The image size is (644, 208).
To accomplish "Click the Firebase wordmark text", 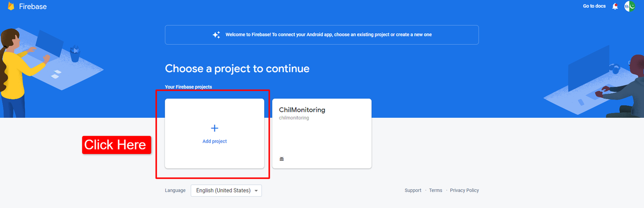I will (33, 7).
